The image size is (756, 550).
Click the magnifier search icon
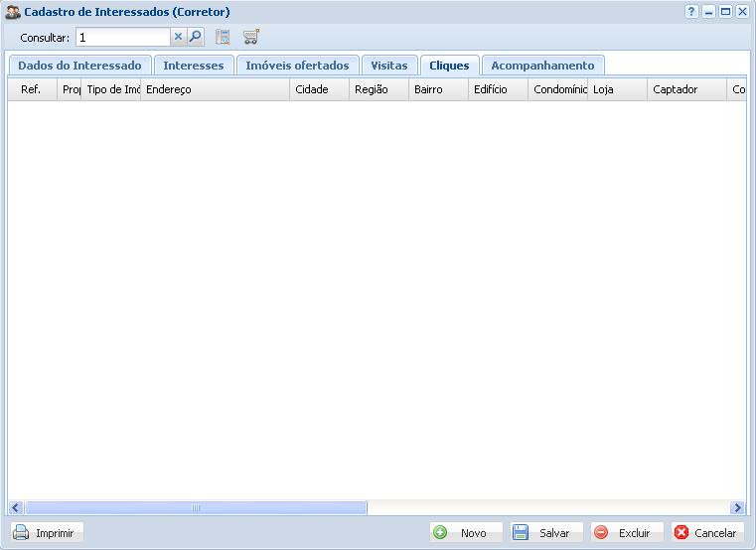(196, 38)
